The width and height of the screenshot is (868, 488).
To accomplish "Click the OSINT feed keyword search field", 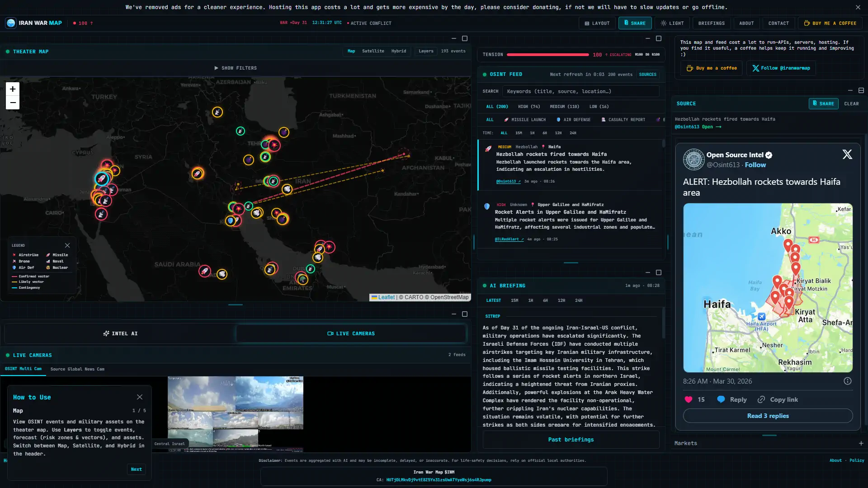I will (x=580, y=91).
